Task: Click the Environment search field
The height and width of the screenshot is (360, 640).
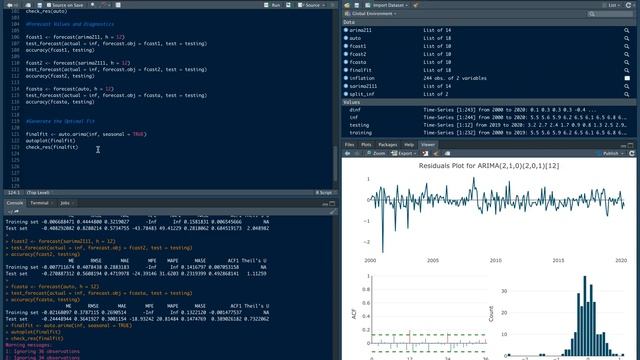Action: coord(611,14)
